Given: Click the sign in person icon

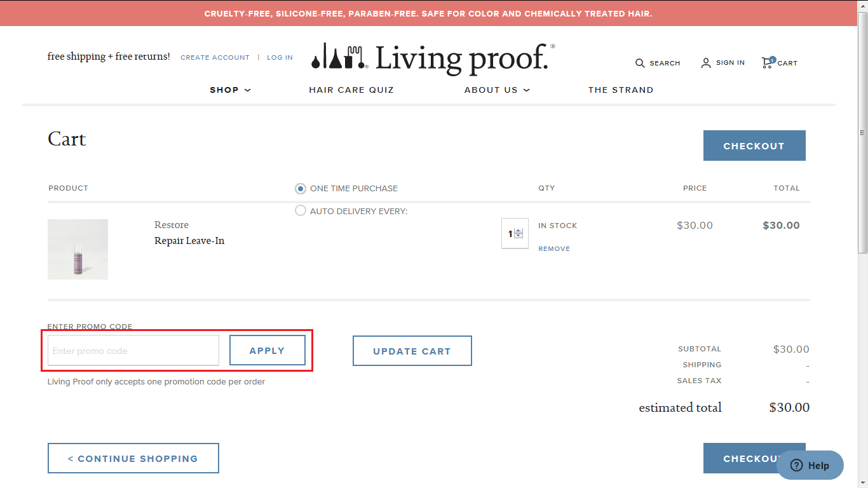Looking at the screenshot, I should 706,63.
